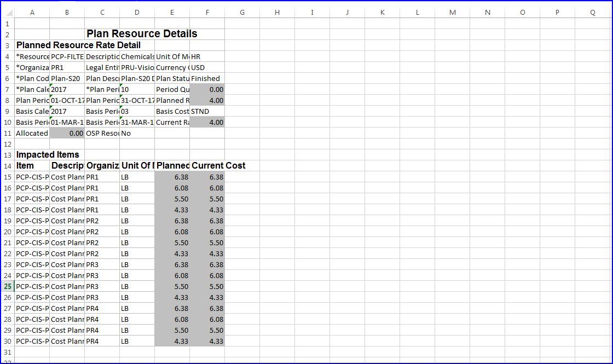Select row 3 header
The width and height of the screenshot is (613, 364).
coord(8,45)
